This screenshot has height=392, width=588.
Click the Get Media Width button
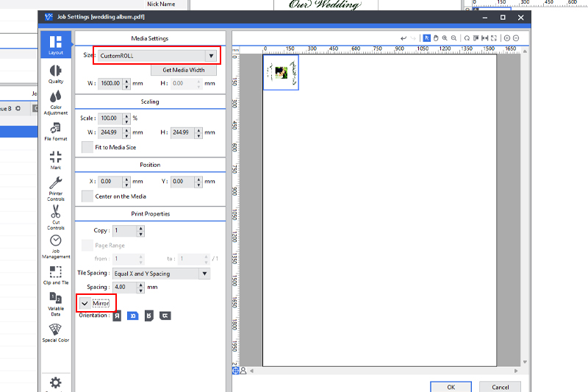pos(184,71)
